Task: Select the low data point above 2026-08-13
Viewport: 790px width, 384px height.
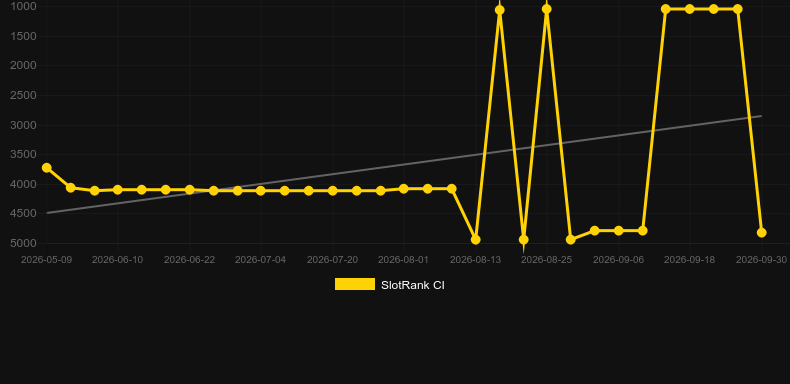Action: click(475, 240)
